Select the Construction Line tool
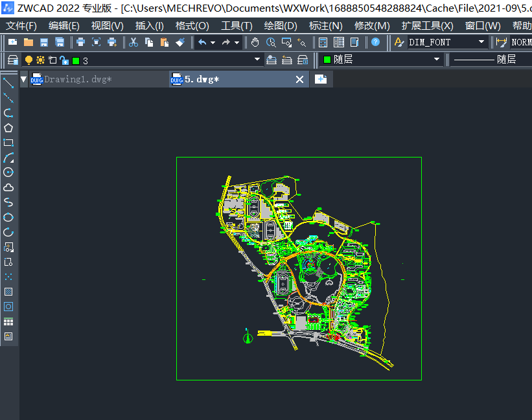The height and width of the screenshot is (420, 532). tap(8, 98)
